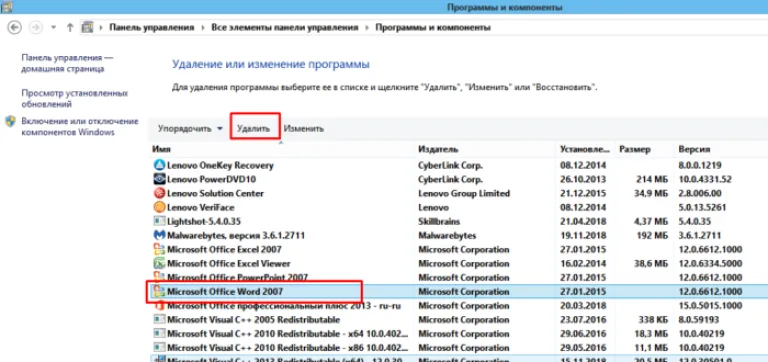768x362 pixels.
Task: Sort by 'Размер' column header
Action: [x=635, y=149]
